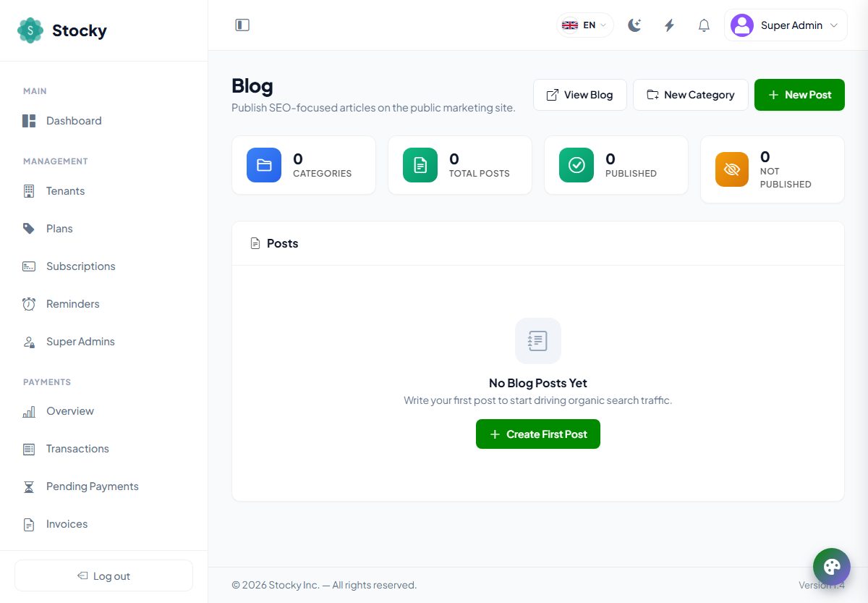
Task: Open notifications with the bell icon
Action: (704, 25)
